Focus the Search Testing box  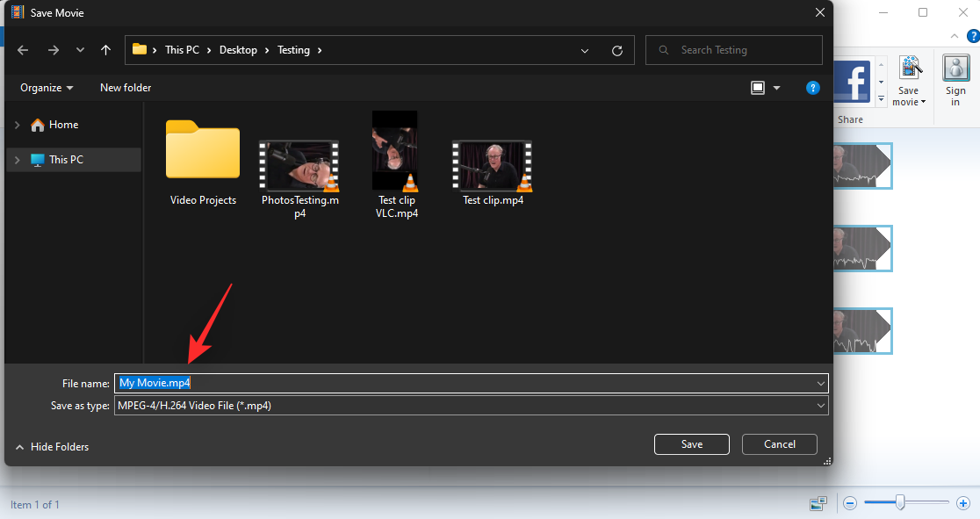(734, 50)
